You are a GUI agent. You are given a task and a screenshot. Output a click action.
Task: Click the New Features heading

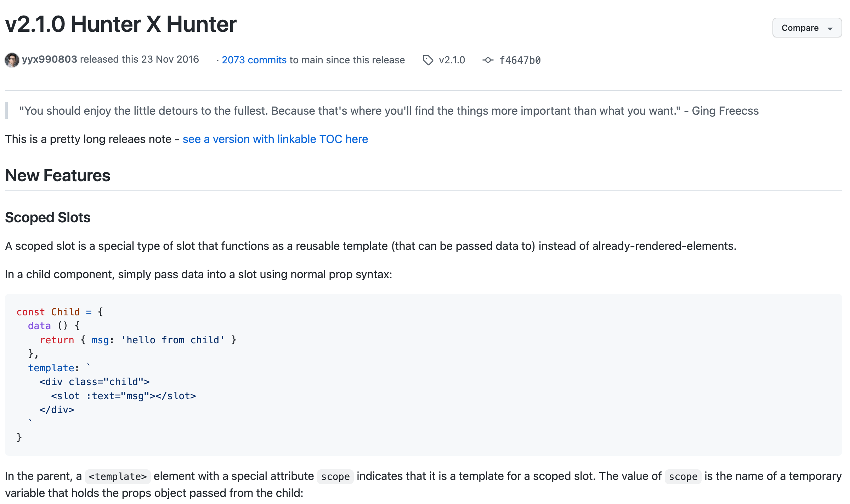point(58,176)
